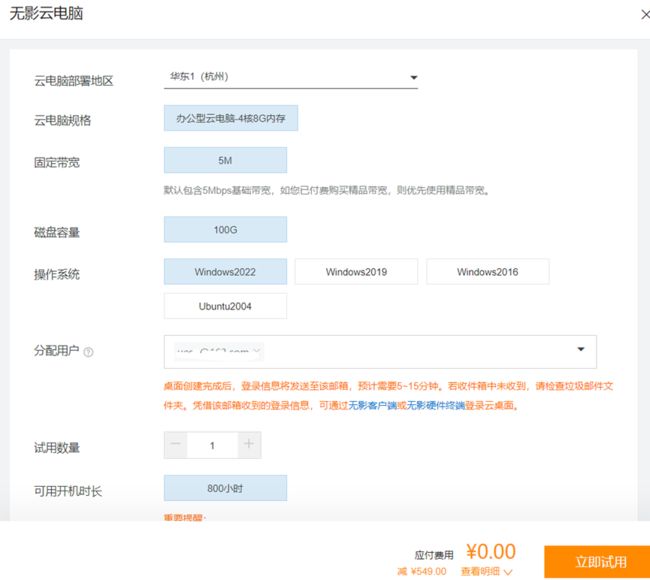The image size is (650, 580).
Task: Open the 无影客户端 link
Action: pyautogui.click(x=372, y=405)
